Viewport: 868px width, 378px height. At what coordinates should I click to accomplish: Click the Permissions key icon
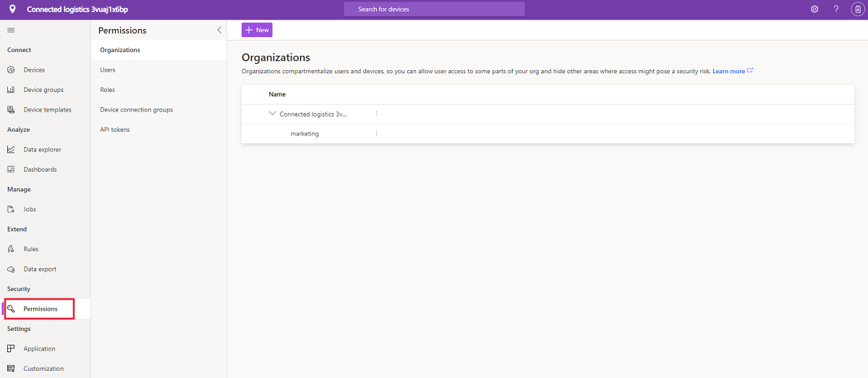[11, 309]
